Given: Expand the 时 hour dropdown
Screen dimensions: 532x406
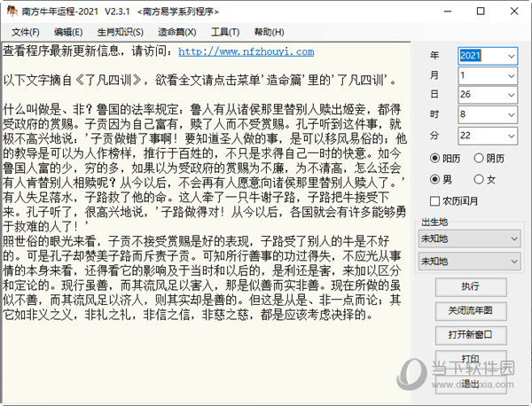Looking at the screenshot, I should [512, 115].
